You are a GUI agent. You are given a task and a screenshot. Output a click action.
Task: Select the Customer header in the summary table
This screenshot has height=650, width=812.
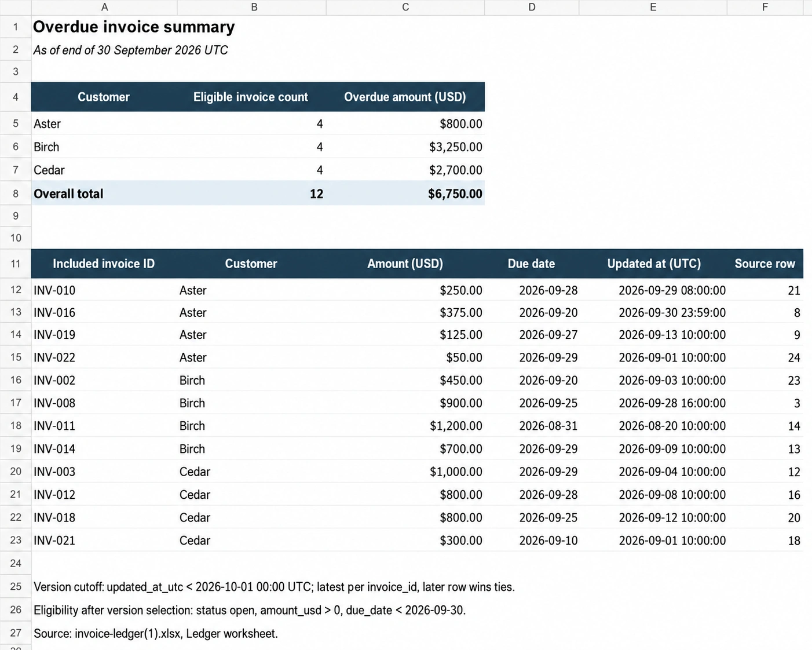coord(104,97)
